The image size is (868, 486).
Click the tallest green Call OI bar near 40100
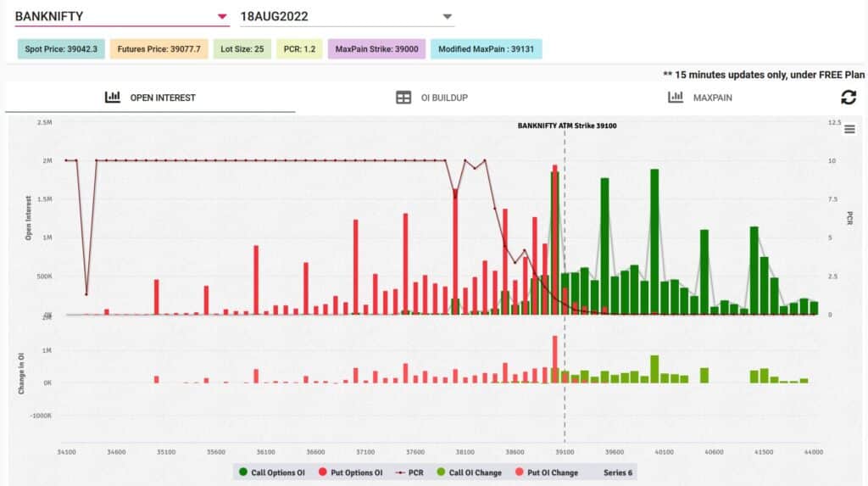[654, 242]
